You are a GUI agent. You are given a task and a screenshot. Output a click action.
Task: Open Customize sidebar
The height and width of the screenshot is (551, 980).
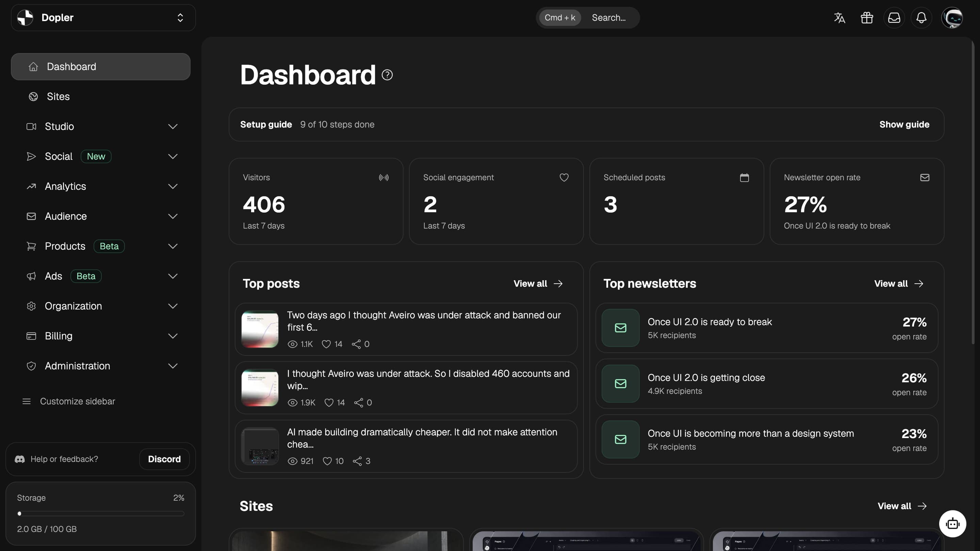[x=68, y=402]
